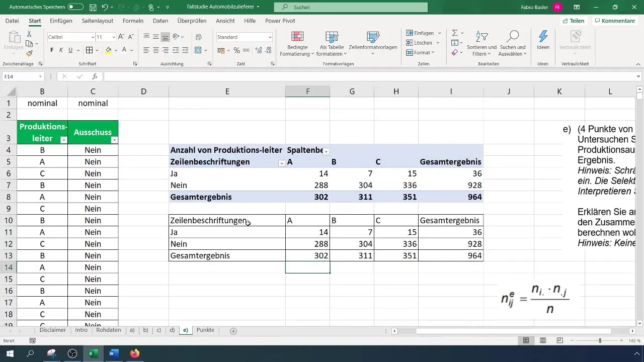
Task: Click the cell borders icon
Action: (x=89, y=50)
